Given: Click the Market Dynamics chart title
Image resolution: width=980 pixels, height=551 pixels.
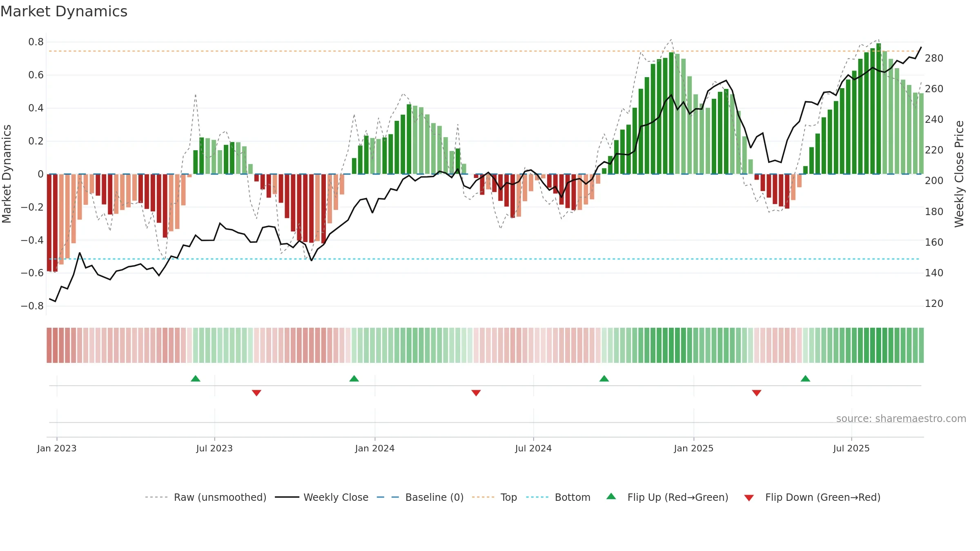Looking at the screenshot, I should click(64, 11).
